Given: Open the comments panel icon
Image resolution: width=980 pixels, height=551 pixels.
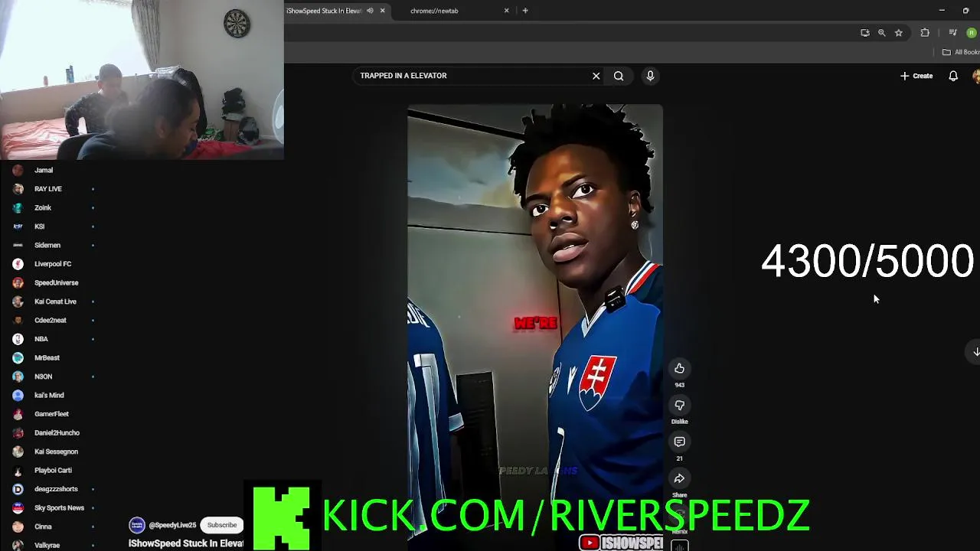Looking at the screenshot, I should click(x=679, y=442).
